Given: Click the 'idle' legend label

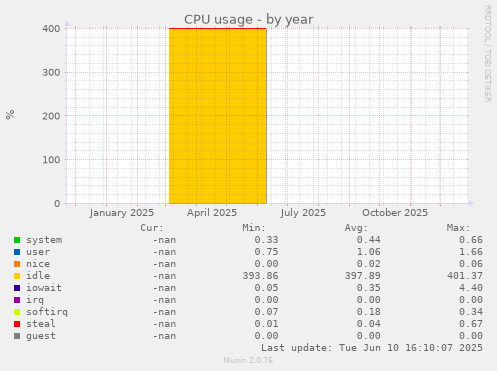Looking at the screenshot, I should click(x=38, y=276).
